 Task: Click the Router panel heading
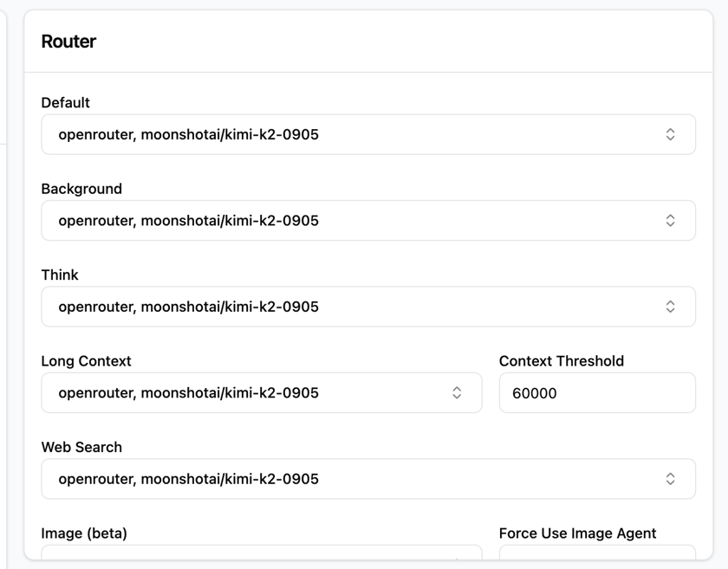[68, 42]
